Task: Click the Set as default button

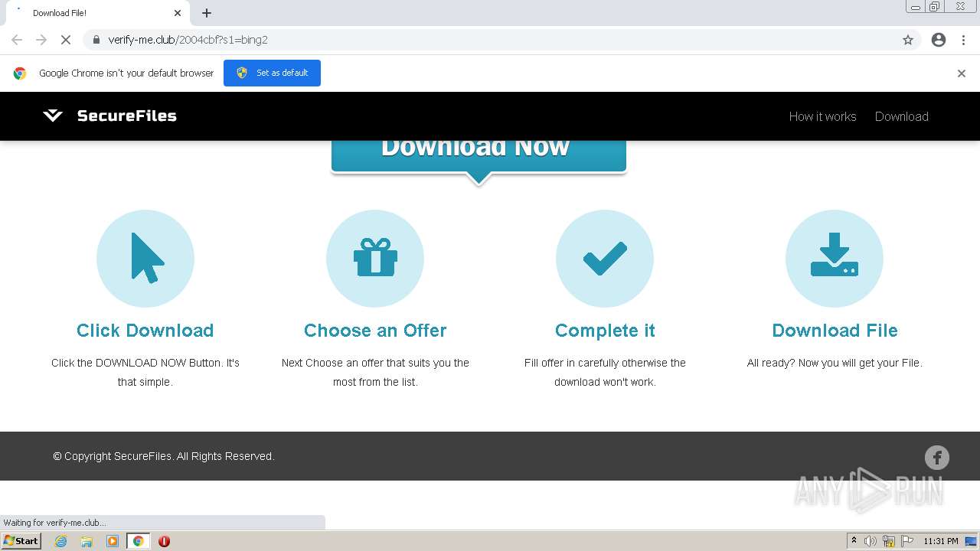Action: [x=272, y=73]
